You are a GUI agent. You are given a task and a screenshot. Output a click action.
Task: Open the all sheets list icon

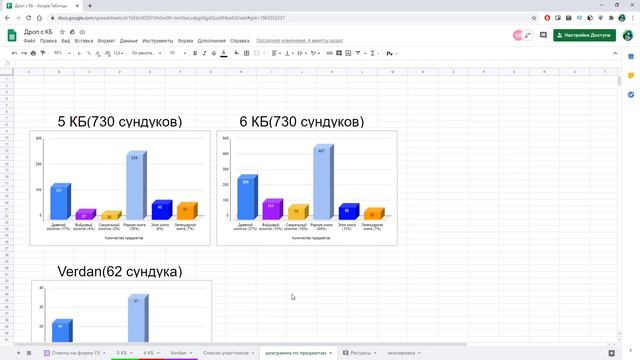(x=29, y=353)
